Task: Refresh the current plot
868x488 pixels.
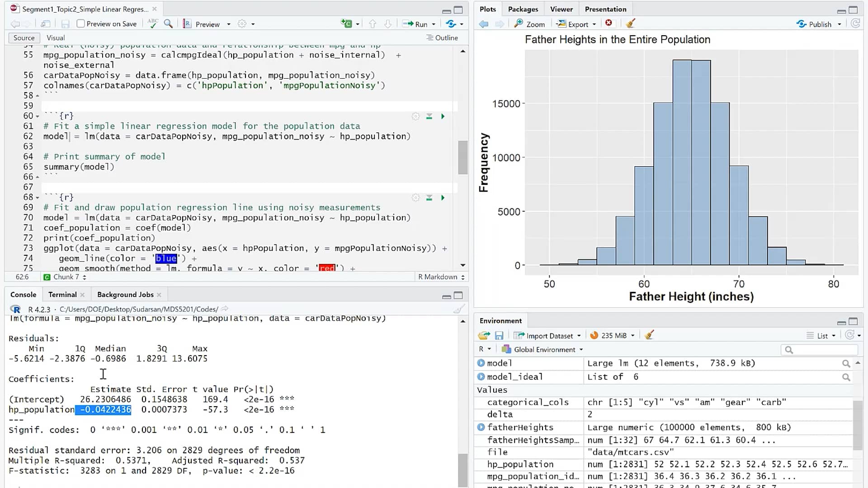Action: click(x=855, y=23)
